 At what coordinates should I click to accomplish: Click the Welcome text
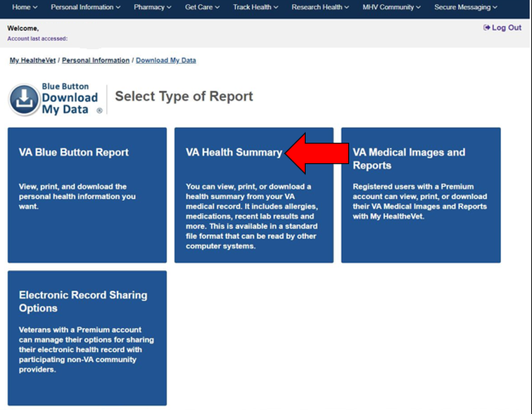click(x=23, y=28)
